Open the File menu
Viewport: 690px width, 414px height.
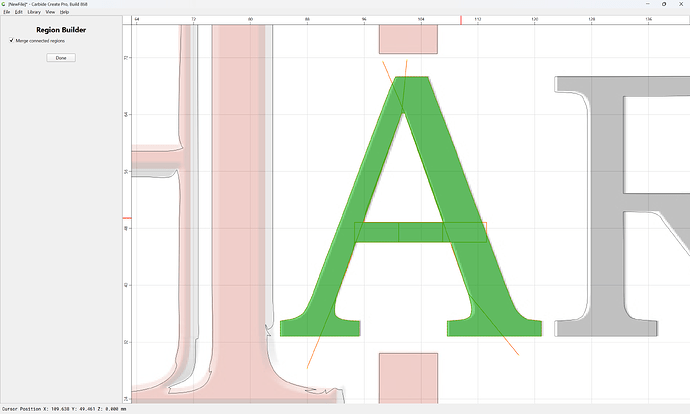point(7,12)
